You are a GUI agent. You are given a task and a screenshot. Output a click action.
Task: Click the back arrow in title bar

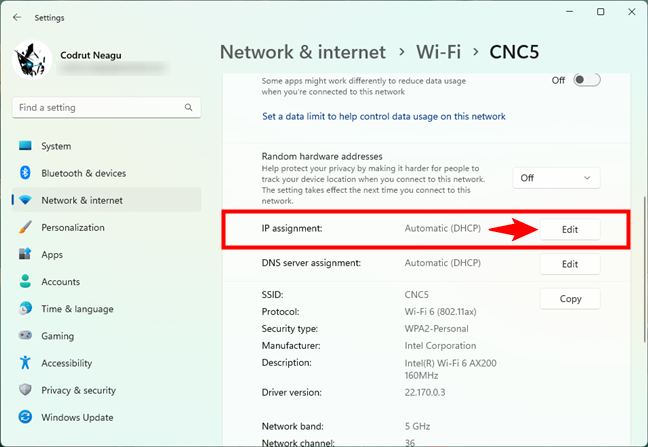[x=17, y=16]
